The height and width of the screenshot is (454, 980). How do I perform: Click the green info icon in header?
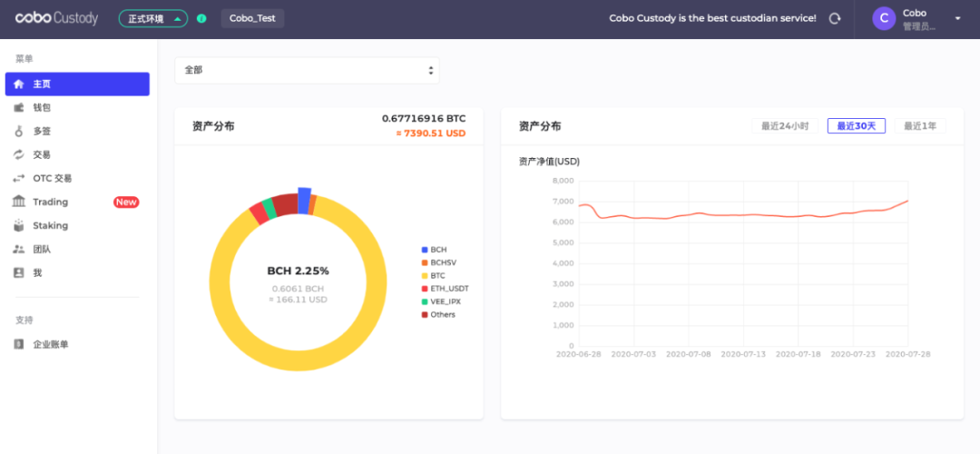(x=201, y=18)
